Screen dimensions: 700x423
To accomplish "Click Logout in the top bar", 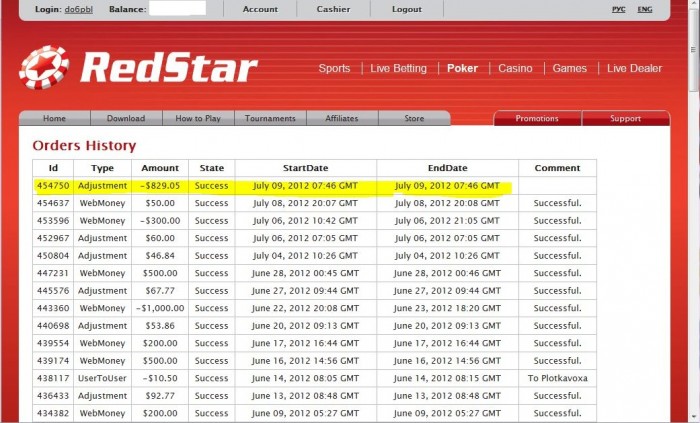I will pos(407,9).
